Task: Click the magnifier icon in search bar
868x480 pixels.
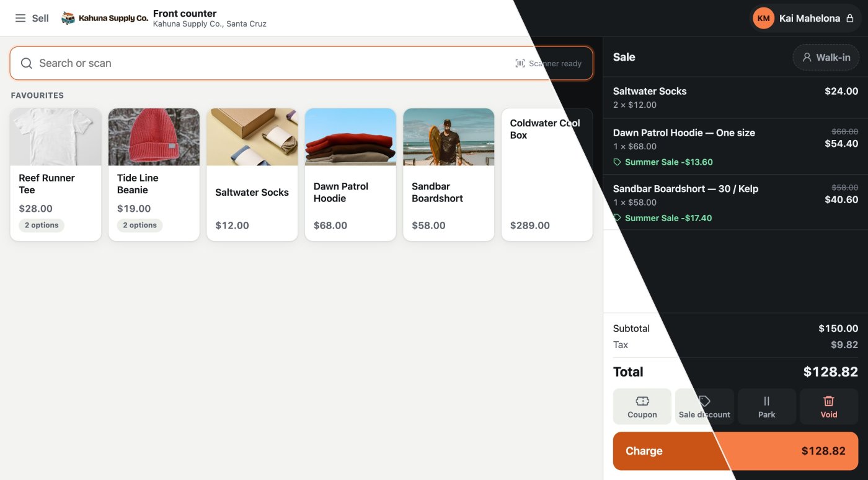Action: click(27, 63)
